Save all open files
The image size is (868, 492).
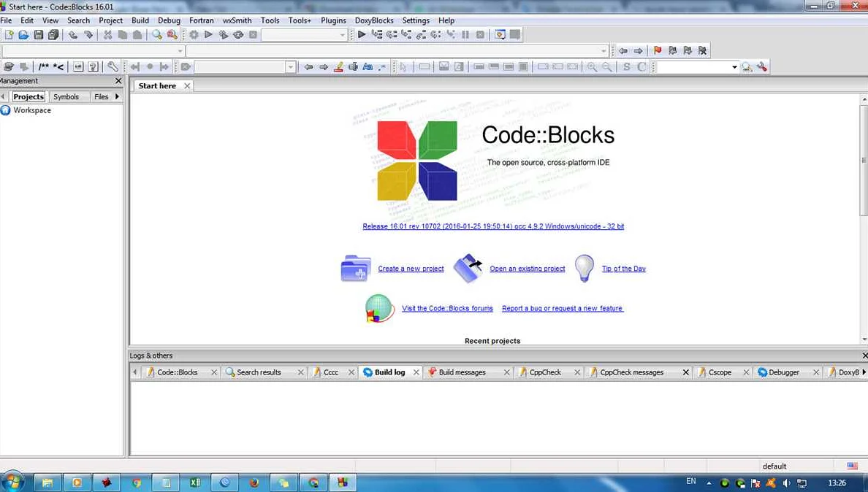53,34
